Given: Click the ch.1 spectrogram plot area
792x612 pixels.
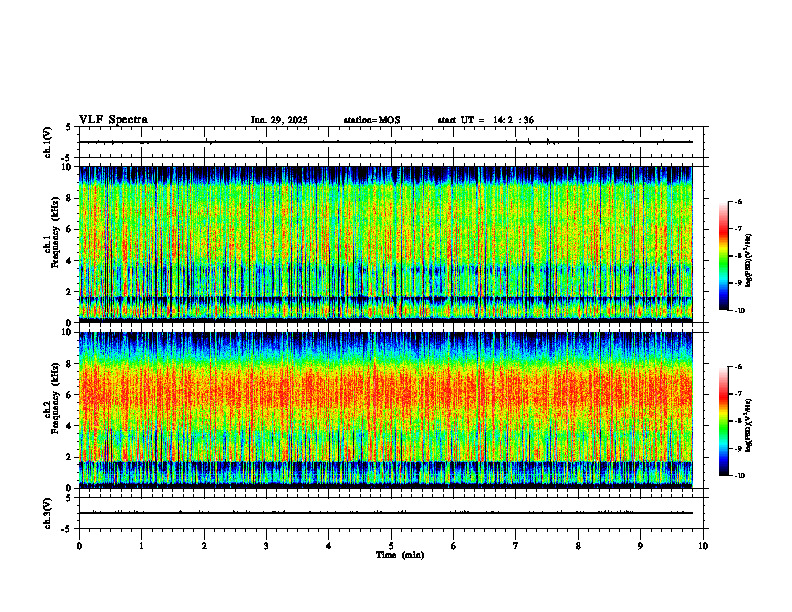Looking at the screenshot, I should tap(385, 244).
